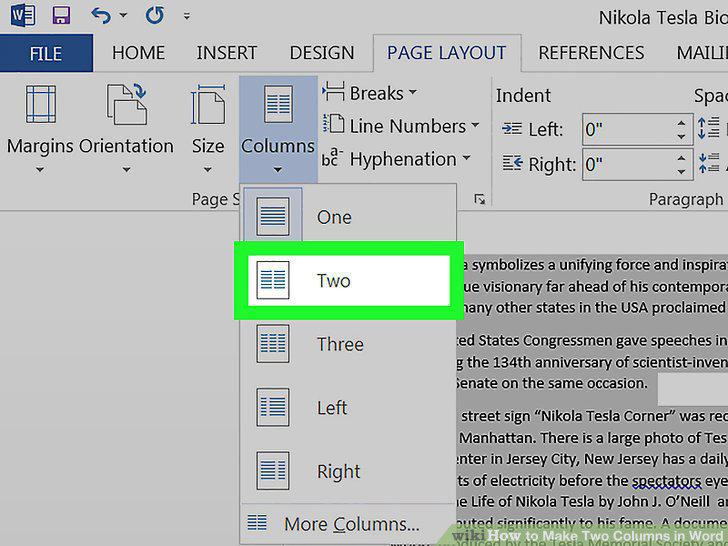Click the Indent group label
This screenshot has height=546, width=728.
click(x=523, y=96)
